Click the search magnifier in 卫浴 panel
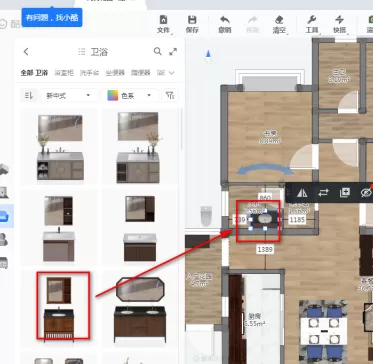 click(158, 51)
